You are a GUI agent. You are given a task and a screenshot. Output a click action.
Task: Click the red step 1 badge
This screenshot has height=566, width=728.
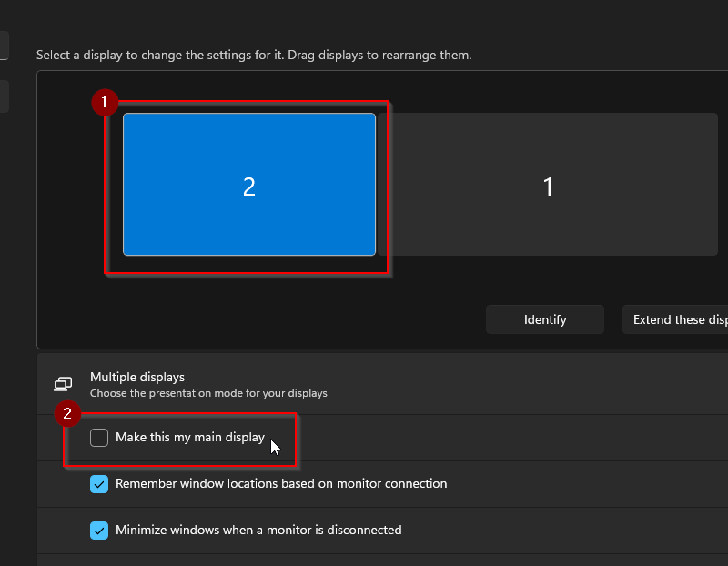pyautogui.click(x=105, y=102)
